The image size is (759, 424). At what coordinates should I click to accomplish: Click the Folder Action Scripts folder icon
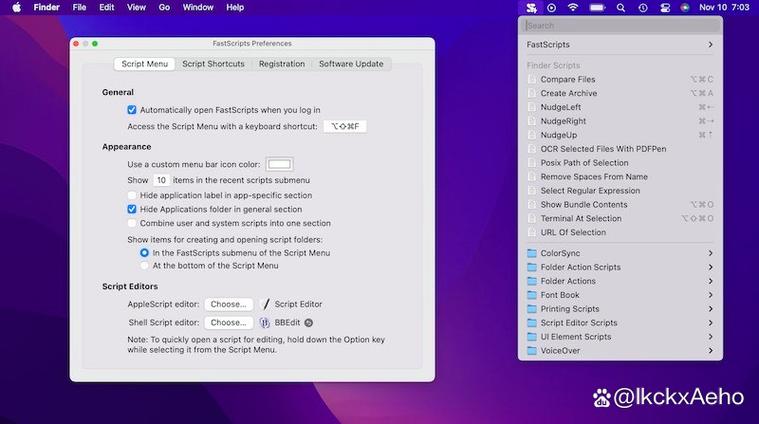pyautogui.click(x=532, y=267)
